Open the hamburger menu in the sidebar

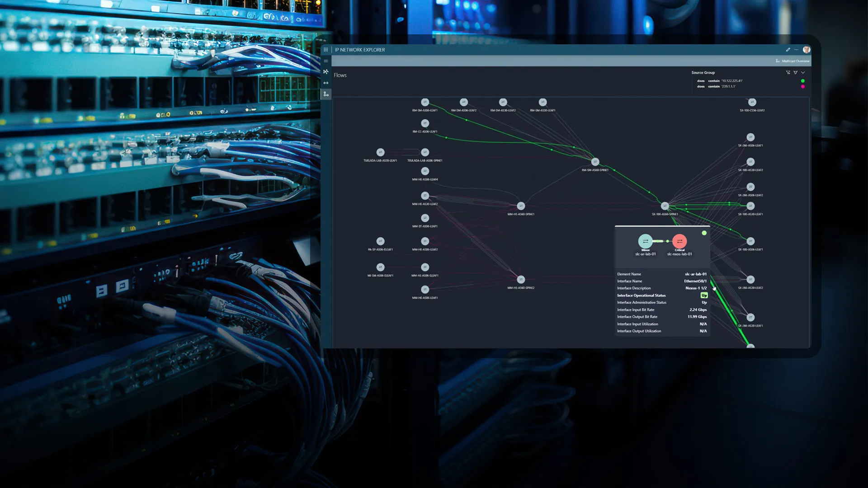pyautogui.click(x=325, y=61)
